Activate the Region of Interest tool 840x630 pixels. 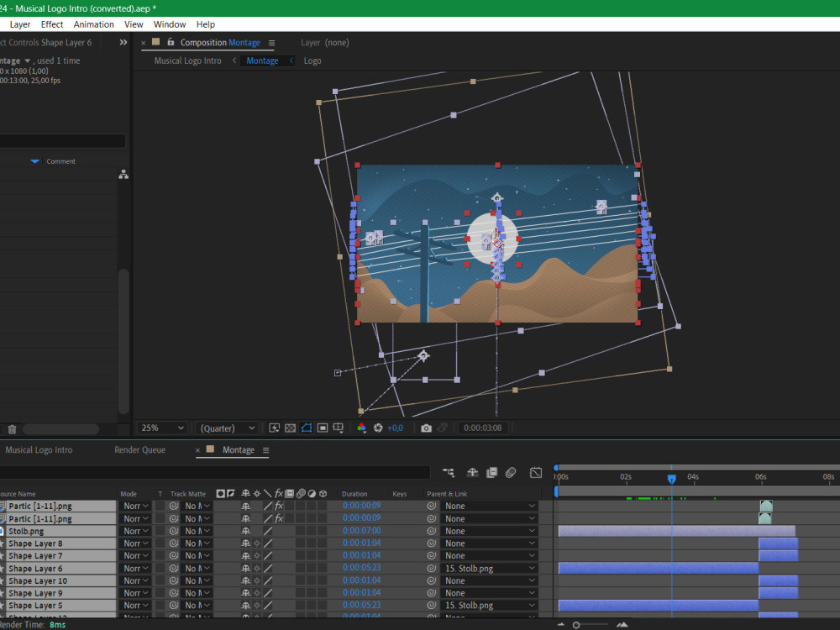pyautogui.click(x=307, y=428)
